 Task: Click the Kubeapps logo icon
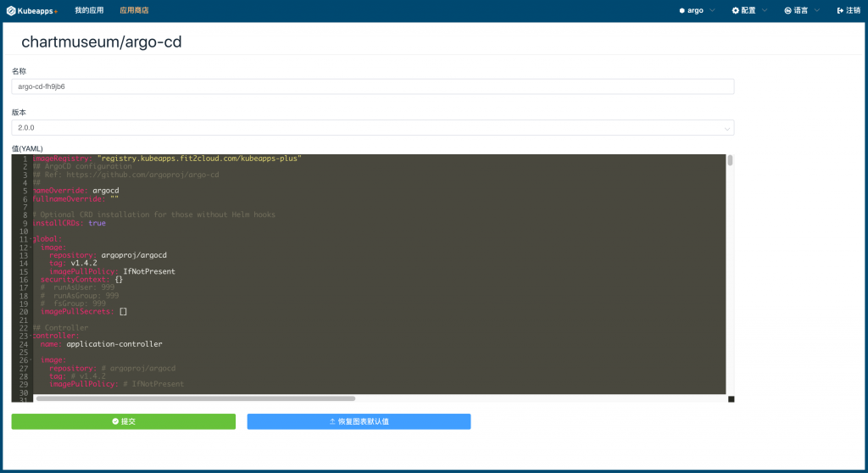(x=10, y=10)
